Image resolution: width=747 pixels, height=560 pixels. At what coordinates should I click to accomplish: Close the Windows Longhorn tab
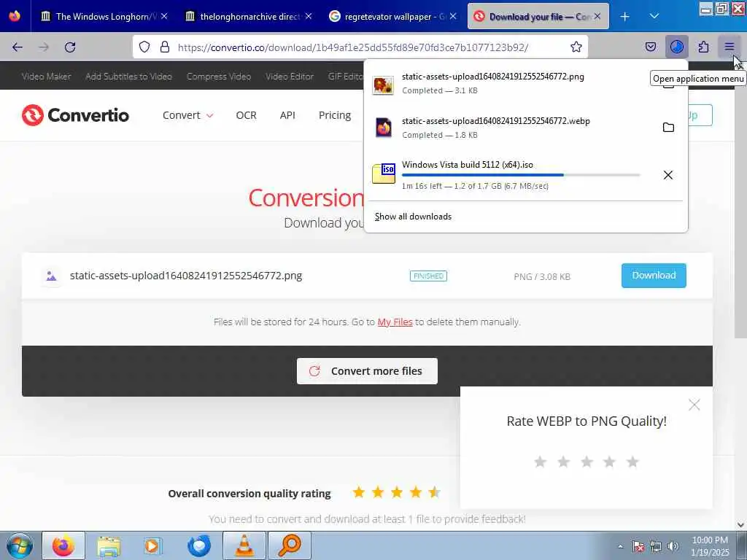click(164, 16)
